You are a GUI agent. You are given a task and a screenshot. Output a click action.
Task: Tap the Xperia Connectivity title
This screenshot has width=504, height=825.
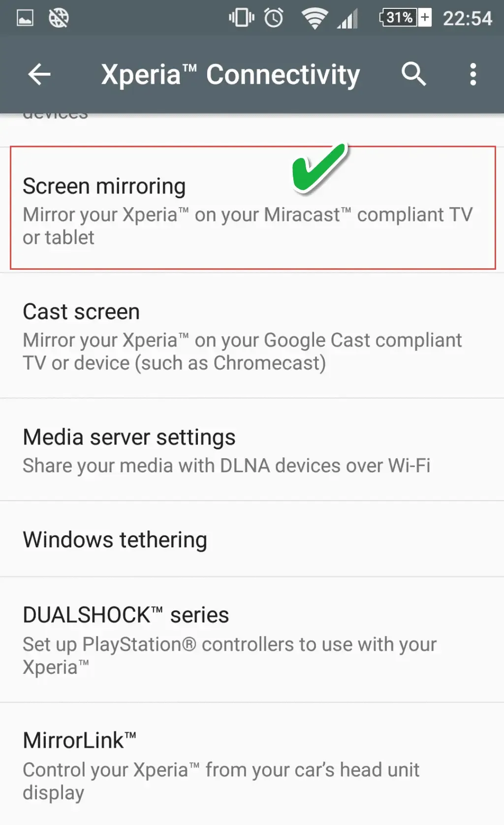(230, 75)
